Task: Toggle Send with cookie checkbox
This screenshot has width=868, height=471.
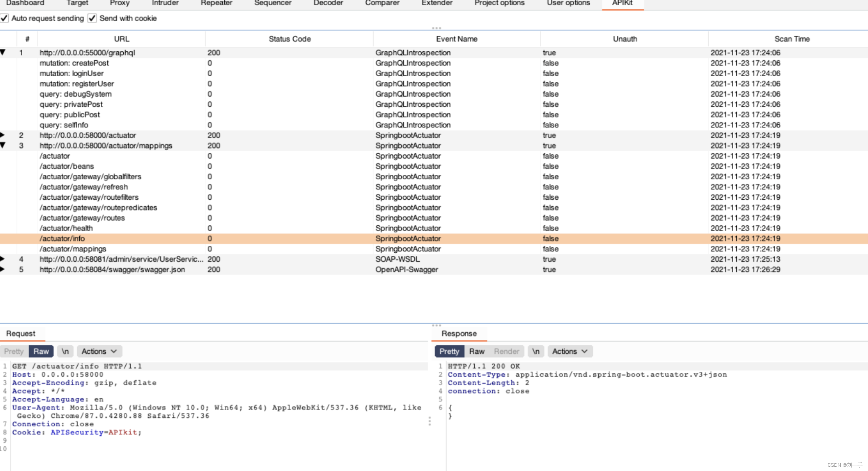Action: coord(93,19)
